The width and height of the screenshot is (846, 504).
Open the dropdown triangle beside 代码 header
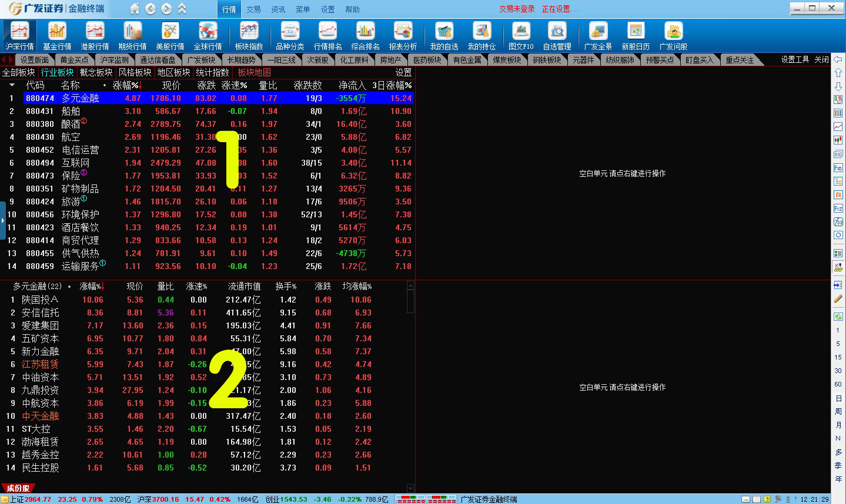(11, 85)
